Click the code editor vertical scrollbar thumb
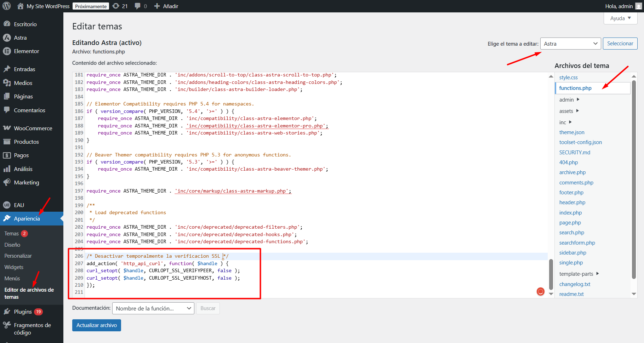Screen dimensions: 644x343 click(x=551, y=274)
